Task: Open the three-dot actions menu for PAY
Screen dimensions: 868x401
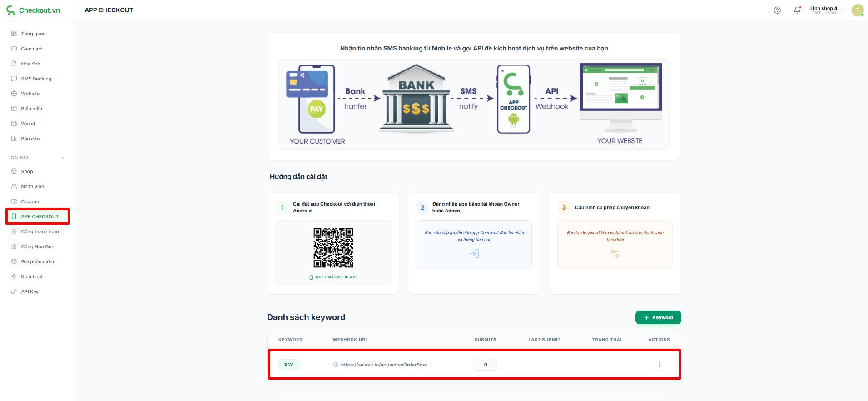Action: coord(659,365)
